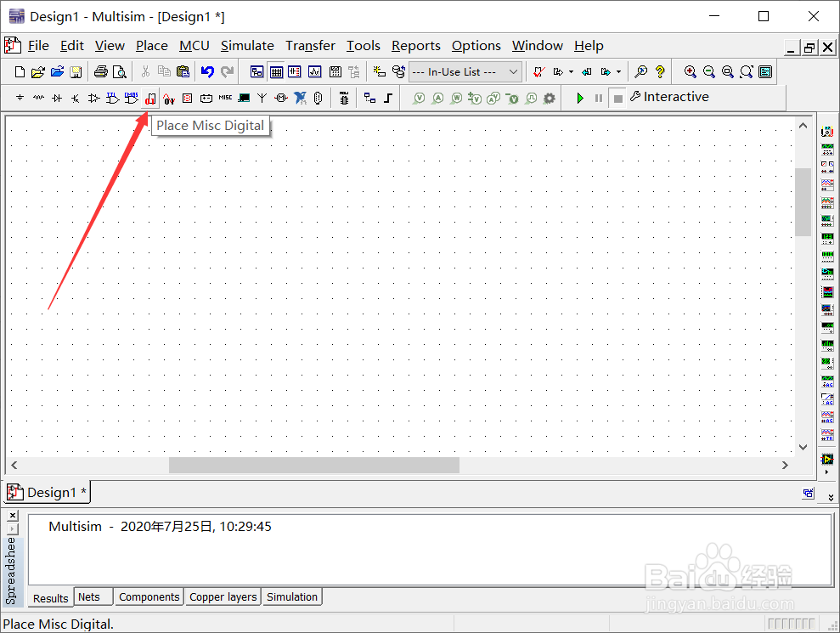Image resolution: width=840 pixels, height=633 pixels.
Task: Place a Source component
Action: coord(20,98)
